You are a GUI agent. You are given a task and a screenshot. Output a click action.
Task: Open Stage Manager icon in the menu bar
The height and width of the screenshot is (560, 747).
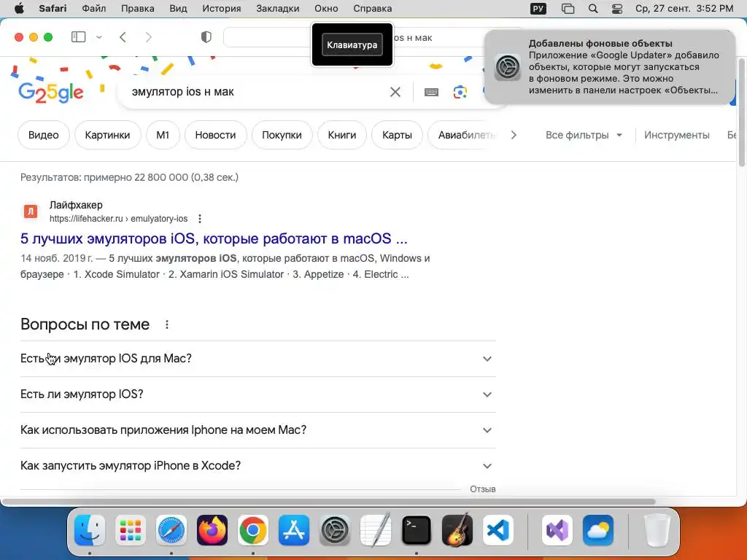(568, 9)
